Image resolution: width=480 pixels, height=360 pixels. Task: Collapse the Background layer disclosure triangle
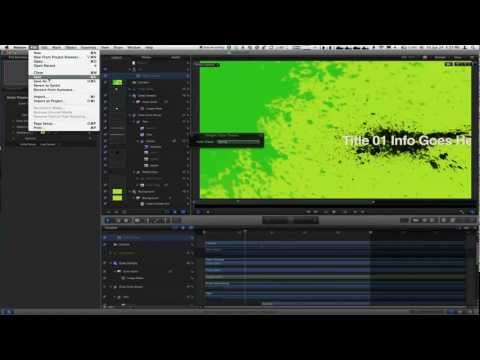click(134, 198)
